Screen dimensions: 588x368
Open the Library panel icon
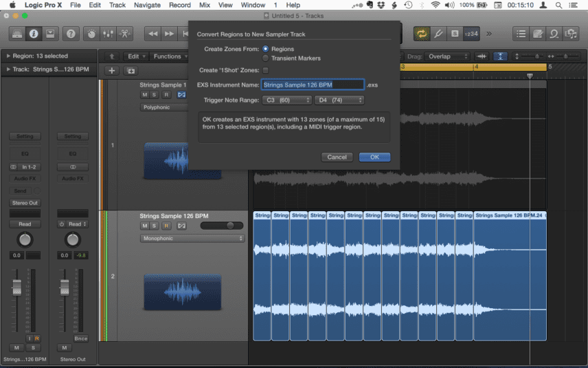pyautogui.click(x=17, y=34)
